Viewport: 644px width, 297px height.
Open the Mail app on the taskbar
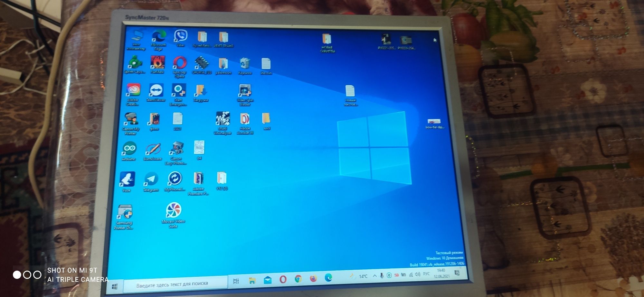[267, 280]
